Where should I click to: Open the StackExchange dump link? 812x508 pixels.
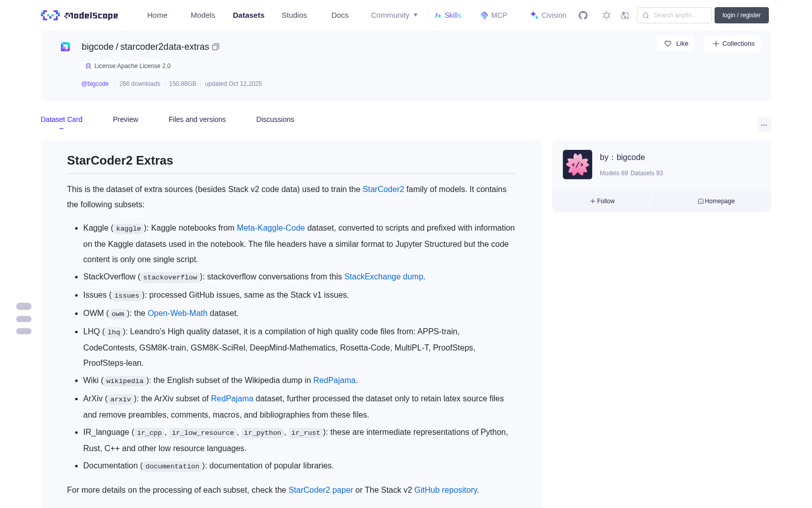coord(384,276)
